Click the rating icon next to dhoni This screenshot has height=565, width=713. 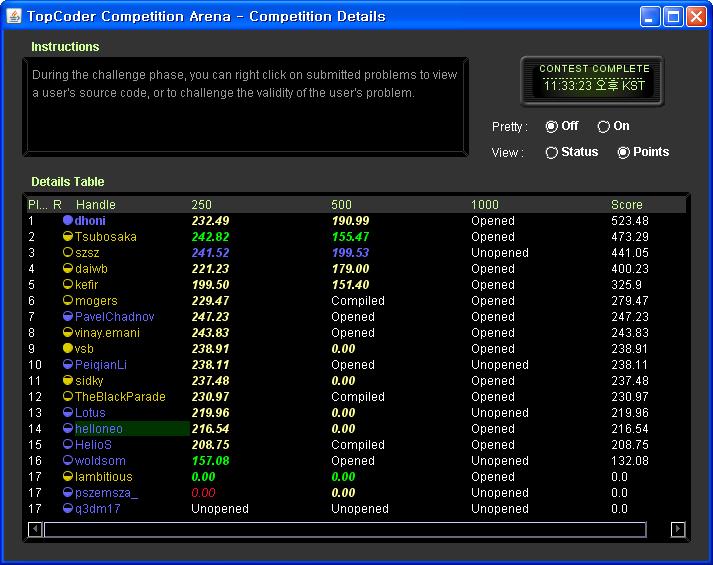(68, 220)
